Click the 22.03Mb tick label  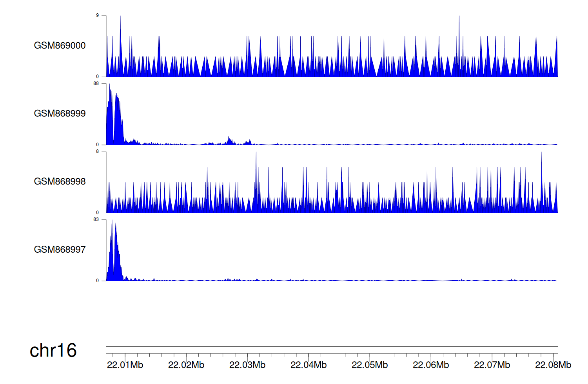pyautogui.click(x=247, y=365)
